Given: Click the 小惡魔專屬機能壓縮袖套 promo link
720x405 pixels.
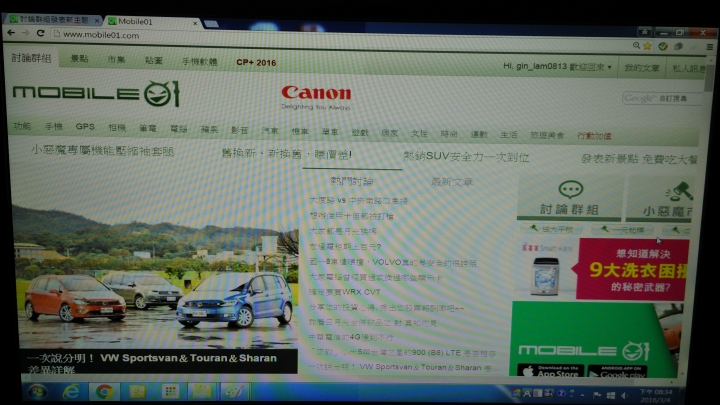Looking at the screenshot, I should [102, 151].
